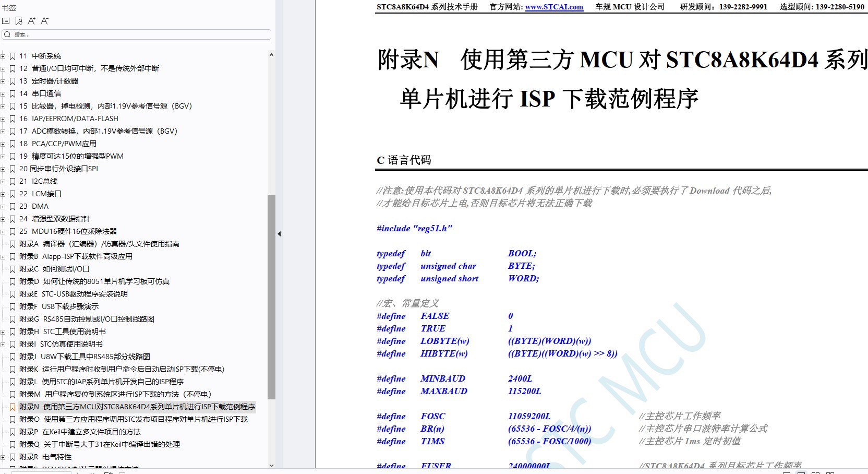Expand the '18 PCA/CCP/PWM应用' bookmark node
Screen dimensions: 868x474
[3, 144]
